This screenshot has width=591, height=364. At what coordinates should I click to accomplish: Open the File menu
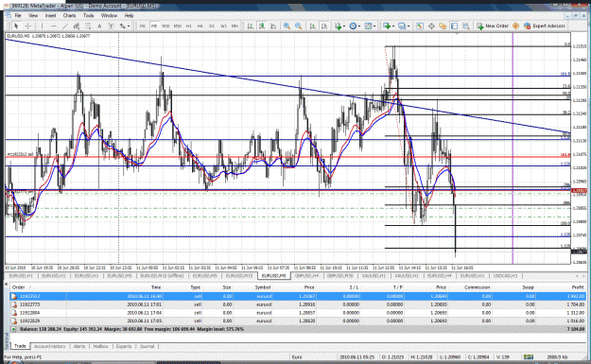(x=18, y=15)
